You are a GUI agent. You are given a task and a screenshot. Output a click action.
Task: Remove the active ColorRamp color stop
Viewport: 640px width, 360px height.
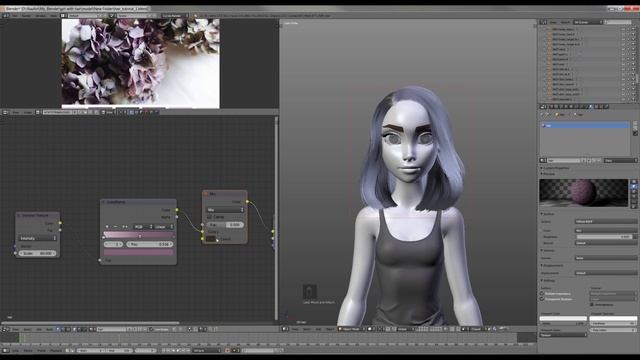click(115, 227)
